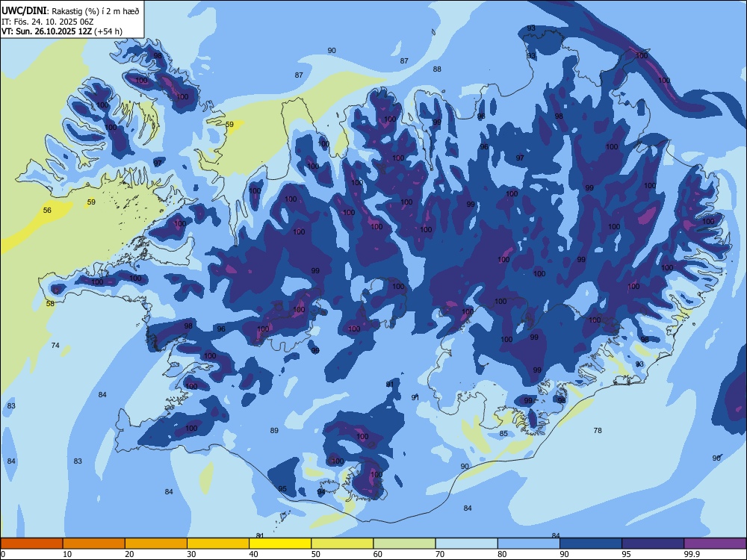This screenshot has width=747, height=560.
Task: Click the medium blue 80–90 legend swatch
Action: point(529,544)
